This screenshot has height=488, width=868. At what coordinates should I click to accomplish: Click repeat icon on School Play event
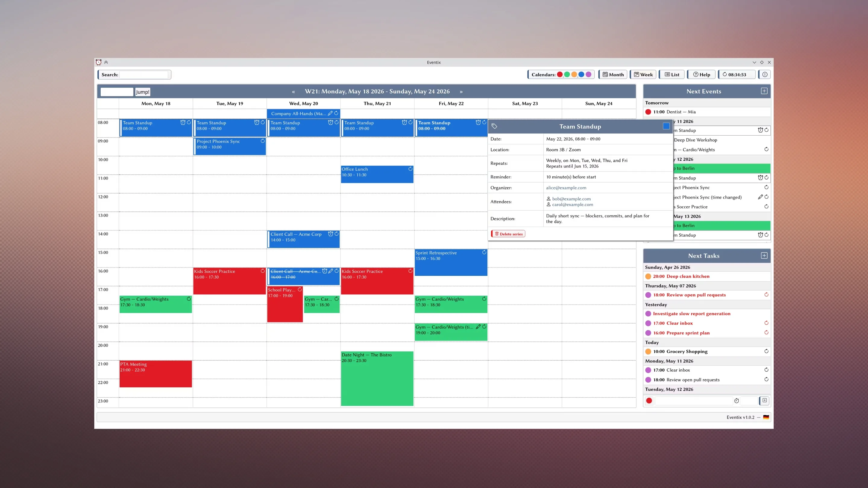[300, 289]
